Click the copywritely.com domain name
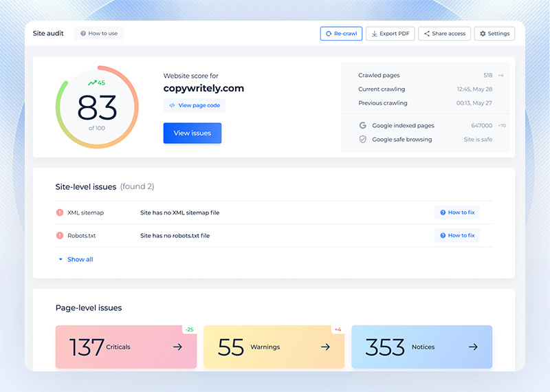 pyautogui.click(x=203, y=89)
